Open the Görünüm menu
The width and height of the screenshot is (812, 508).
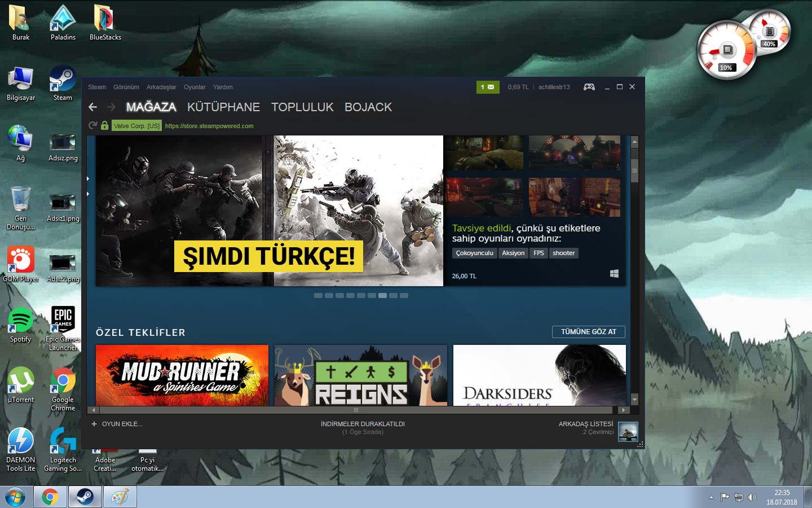pyautogui.click(x=126, y=87)
